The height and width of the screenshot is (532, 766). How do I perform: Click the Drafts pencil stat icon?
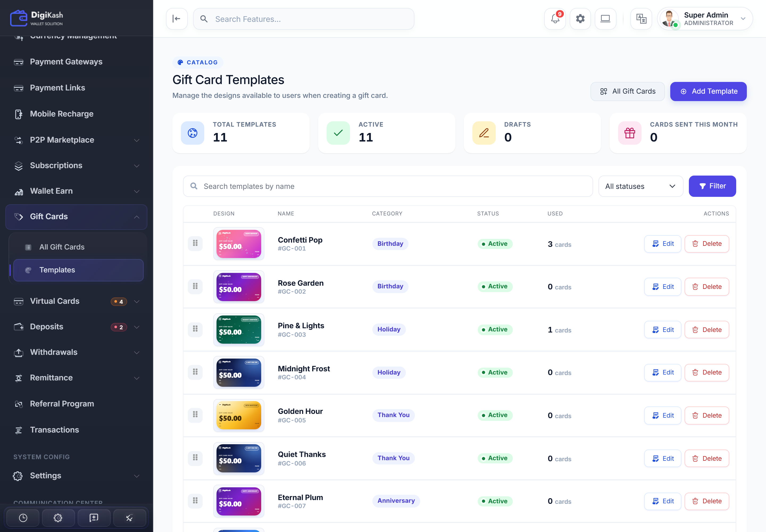[x=484, y=133]
